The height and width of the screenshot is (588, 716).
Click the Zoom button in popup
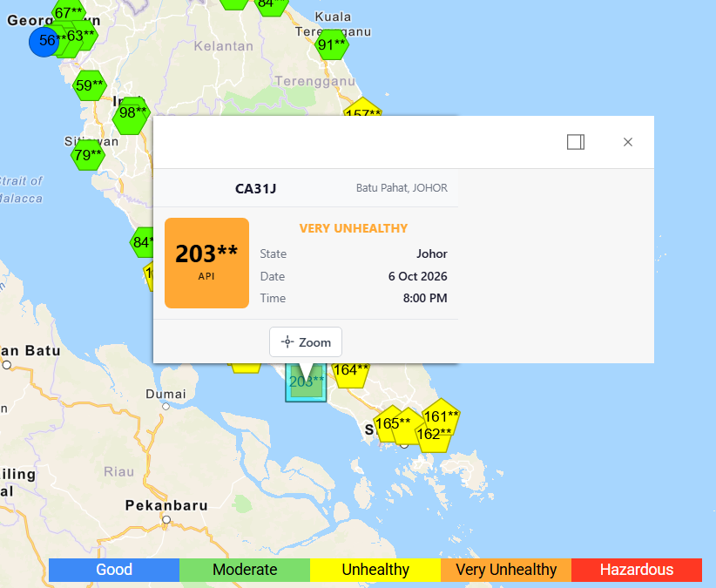[306, 342]
